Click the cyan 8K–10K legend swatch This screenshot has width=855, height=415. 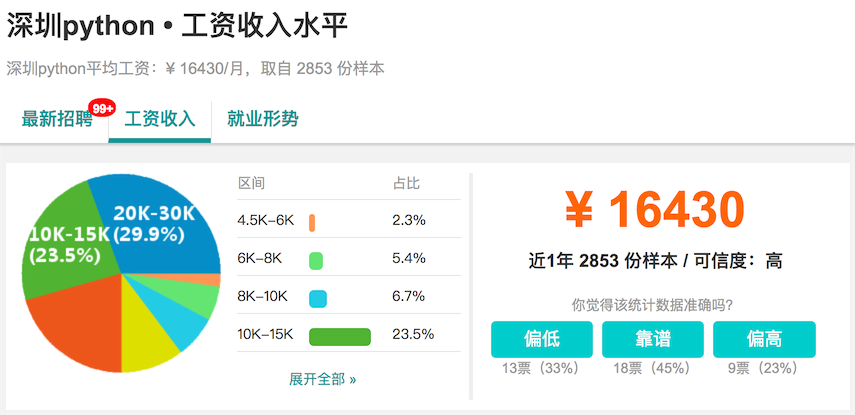point(318,297)
